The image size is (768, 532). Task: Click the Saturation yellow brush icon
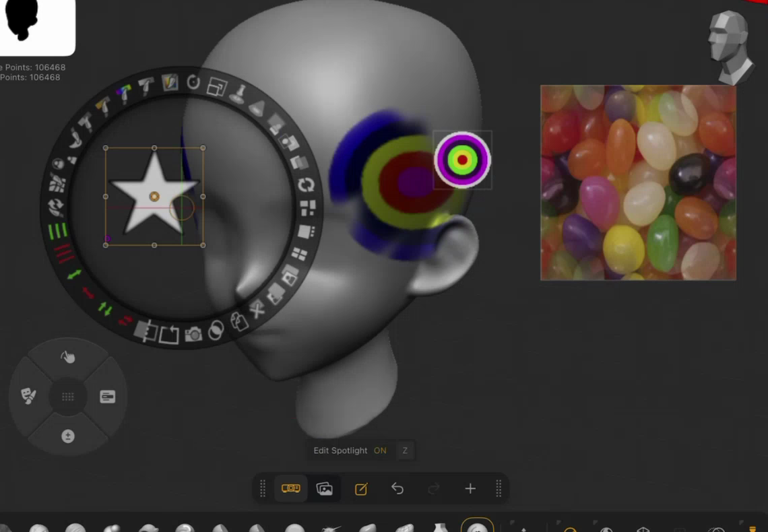(x=103, y=105)
